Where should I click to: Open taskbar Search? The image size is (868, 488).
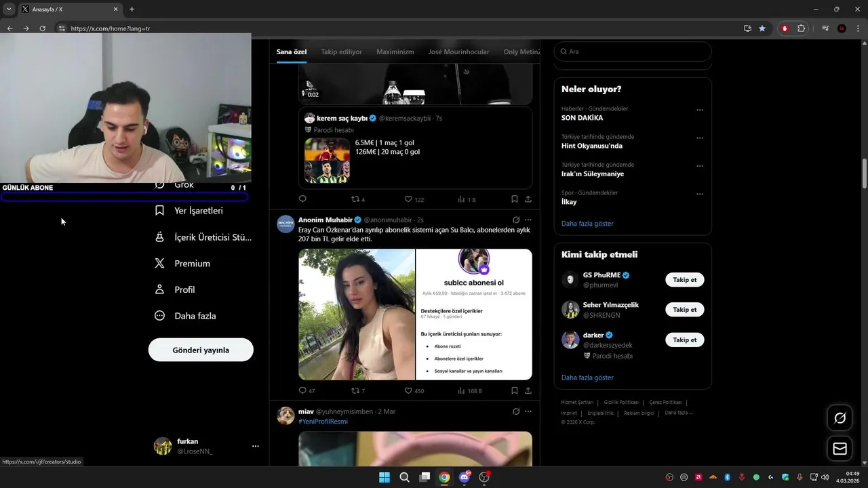(404, 477)
